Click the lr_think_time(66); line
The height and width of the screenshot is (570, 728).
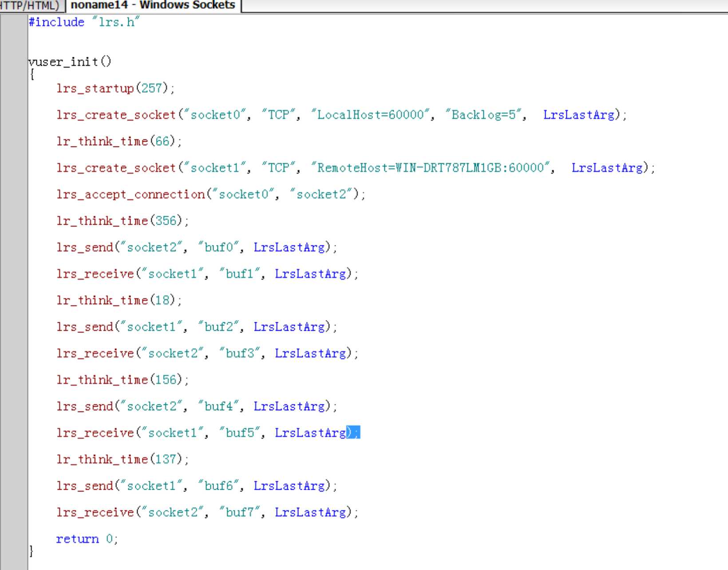tap(119, 141)
